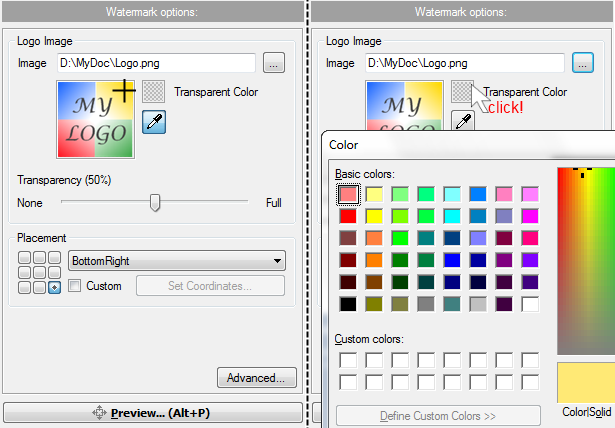Select the eyedropper tool in left panel
This screenshot has width=615, height=428.
(x=154, y=122)
